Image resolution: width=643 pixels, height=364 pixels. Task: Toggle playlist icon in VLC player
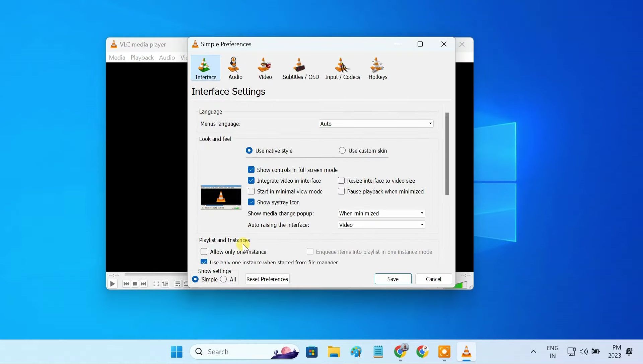tap(178, 284)
